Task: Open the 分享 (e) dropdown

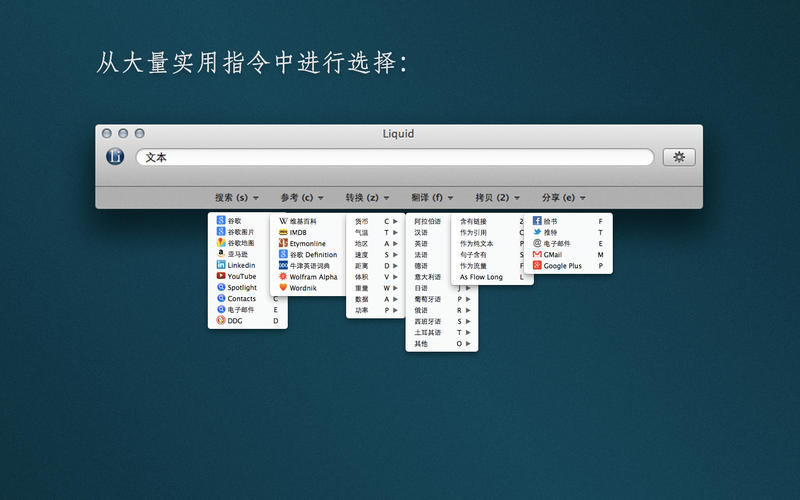Action: (x=563, y=197)
